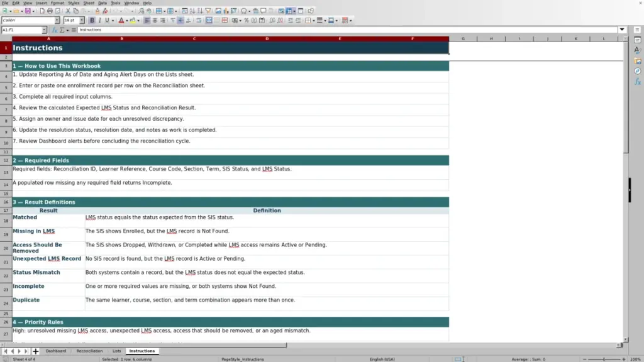
Task: Click the Clear Direct Formatting icon
Action: tap(105, 11)
